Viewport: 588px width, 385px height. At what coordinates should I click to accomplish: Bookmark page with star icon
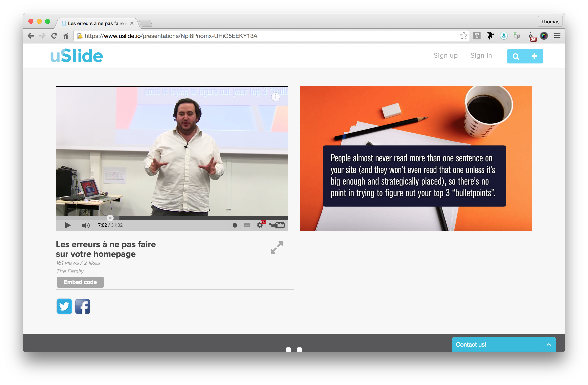click(464, 36)
